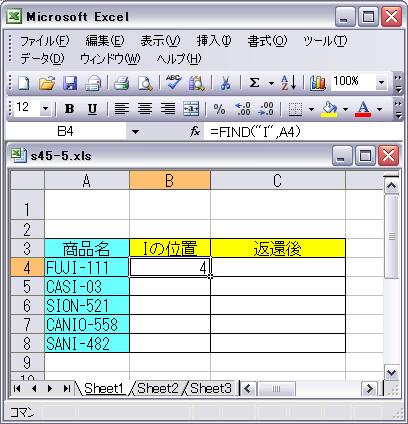
Task: Toggle Bold formatting button
Action: click(70, 109)
